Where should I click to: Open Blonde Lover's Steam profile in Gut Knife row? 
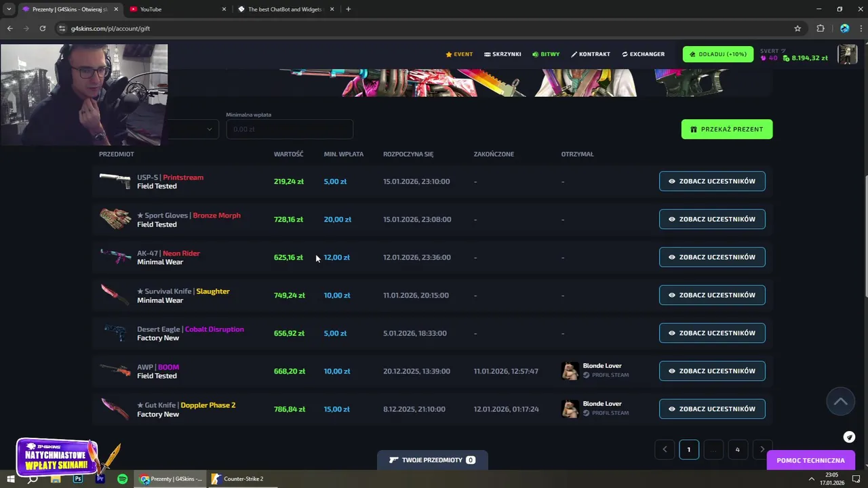tap(606, 413)
